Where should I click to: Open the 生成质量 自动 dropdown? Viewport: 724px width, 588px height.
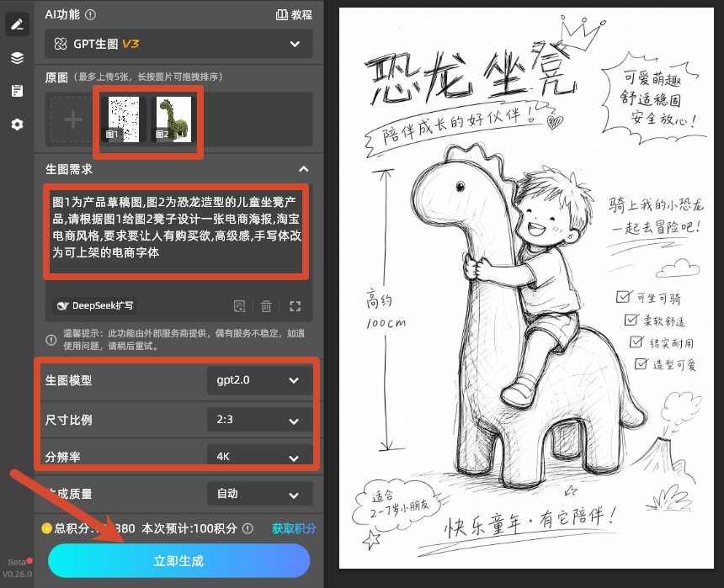point(259,494)
